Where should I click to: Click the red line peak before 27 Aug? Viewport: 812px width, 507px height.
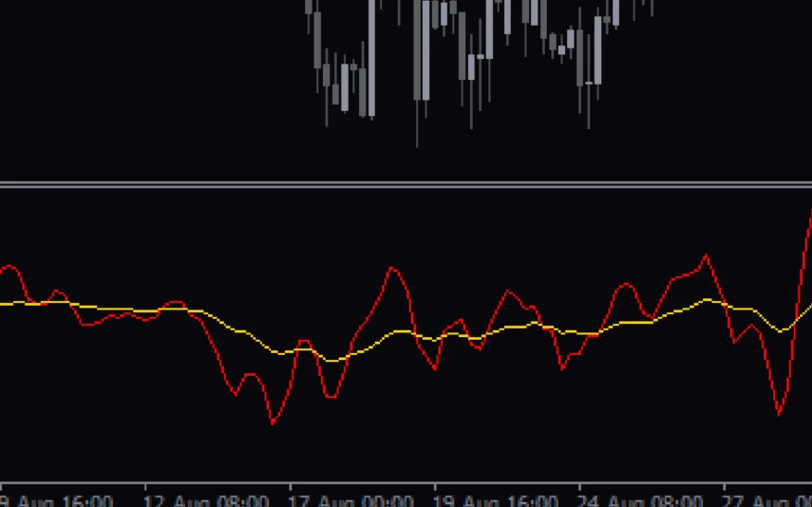(705, 255)
